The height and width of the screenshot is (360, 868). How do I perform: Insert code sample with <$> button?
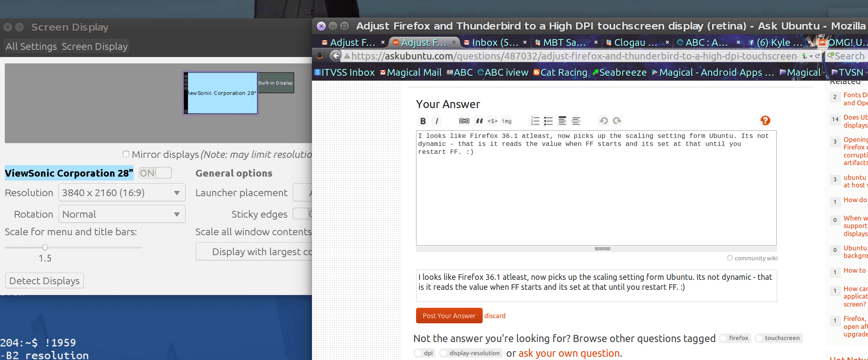(x=493, y=121)
